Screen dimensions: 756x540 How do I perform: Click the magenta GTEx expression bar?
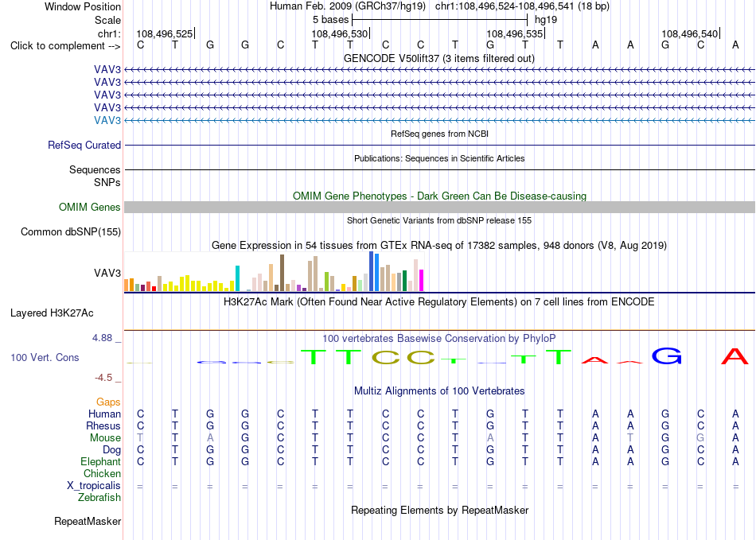coord(422,281)
